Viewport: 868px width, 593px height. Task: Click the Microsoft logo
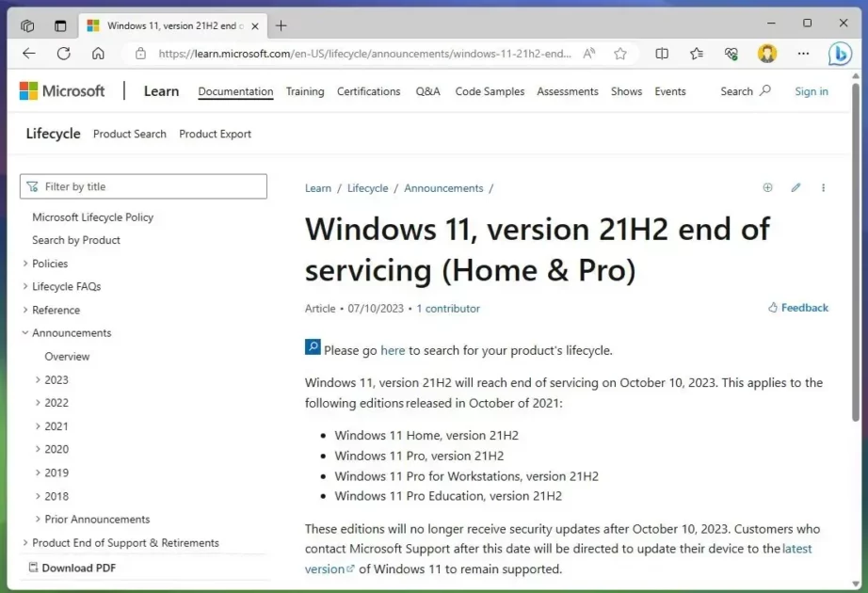[x=61, y=90]
